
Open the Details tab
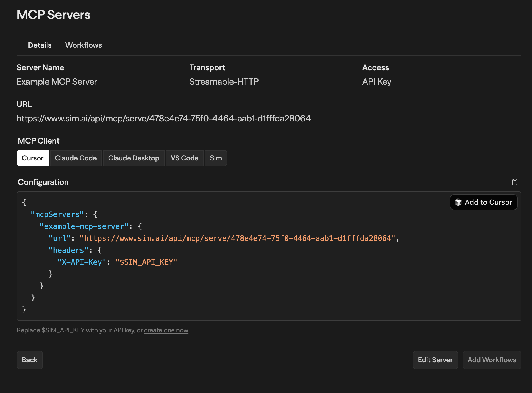pos(40,45)
